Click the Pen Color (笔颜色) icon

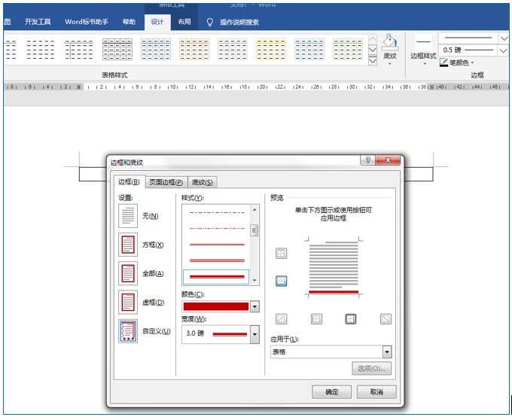point(443,62)
